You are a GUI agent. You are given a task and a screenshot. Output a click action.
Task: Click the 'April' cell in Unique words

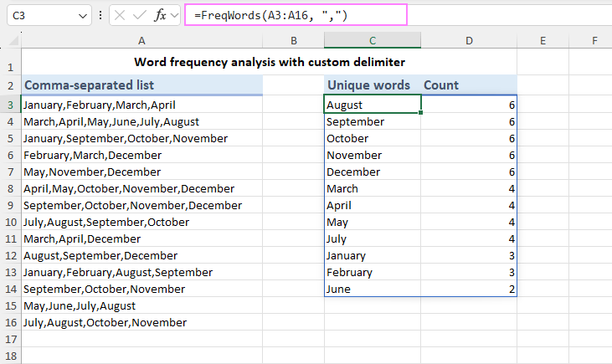point(373,206)
